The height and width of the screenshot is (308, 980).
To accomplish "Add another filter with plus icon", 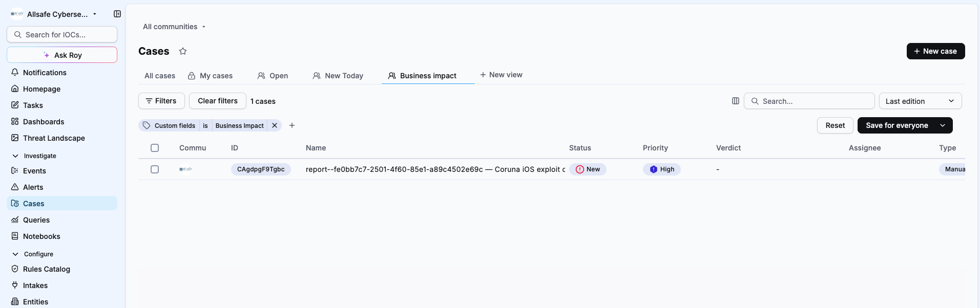I will point(292,125).
